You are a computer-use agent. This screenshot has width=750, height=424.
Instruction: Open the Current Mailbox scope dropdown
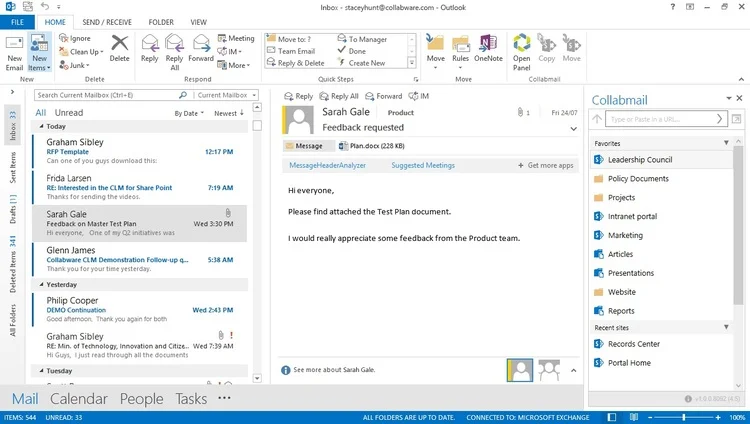[228, 95]
